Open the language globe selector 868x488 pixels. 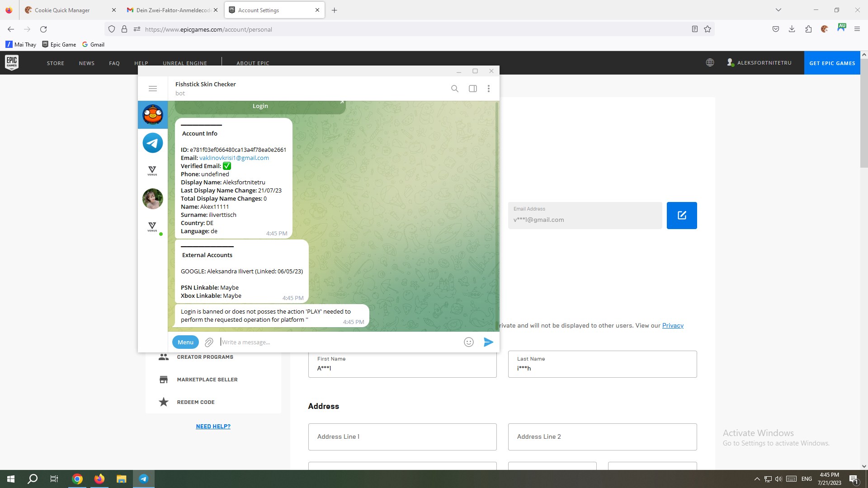point(710,62)
